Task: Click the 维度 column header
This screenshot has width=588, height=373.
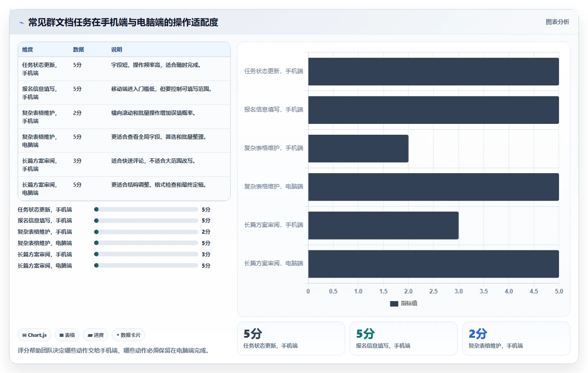Action: click(28, 50)
